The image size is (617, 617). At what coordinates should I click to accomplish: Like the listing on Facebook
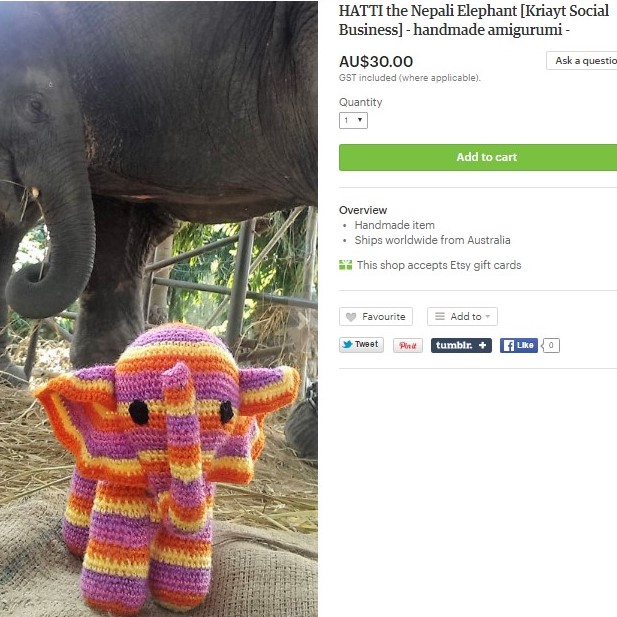519,346
